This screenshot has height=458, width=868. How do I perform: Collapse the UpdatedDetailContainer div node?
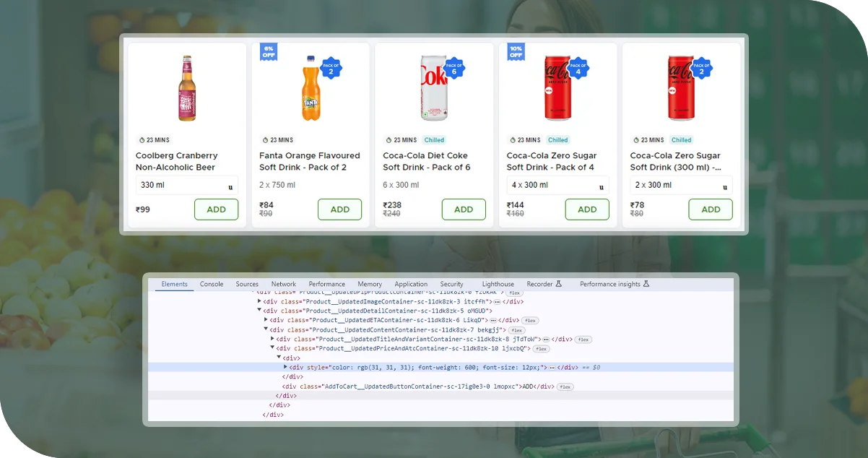[260, 311]
